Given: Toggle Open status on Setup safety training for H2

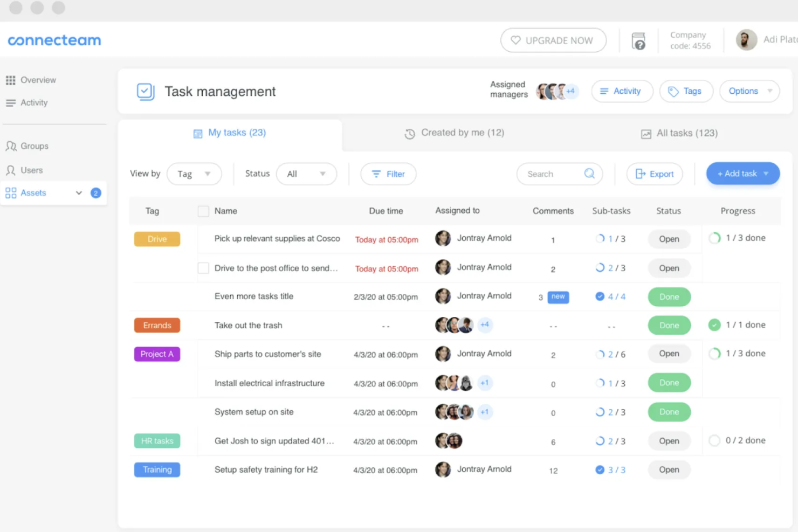Looking at the screenshot, I should [669, 469].
